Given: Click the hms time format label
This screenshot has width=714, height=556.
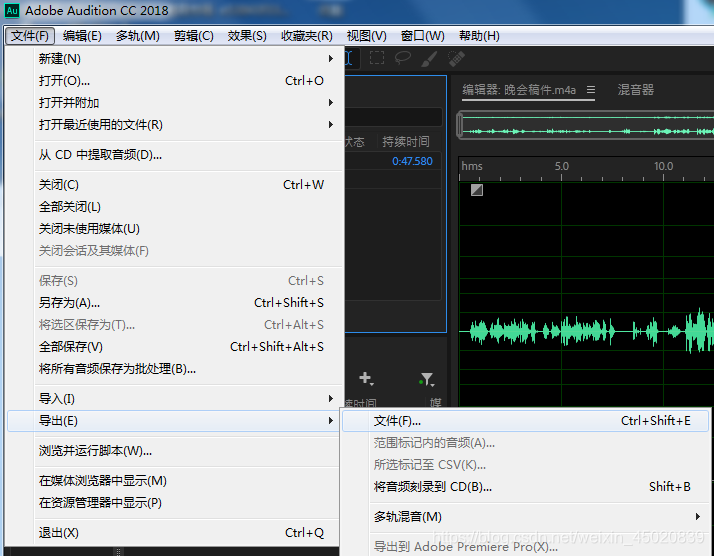Looking at the screenshot, I should click(x=472, y=166).
